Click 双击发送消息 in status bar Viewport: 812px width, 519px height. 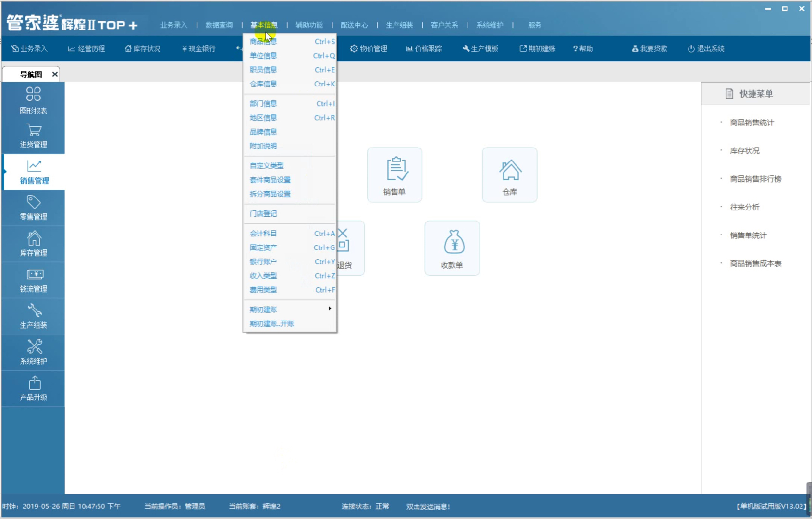[x=428, y=507]
